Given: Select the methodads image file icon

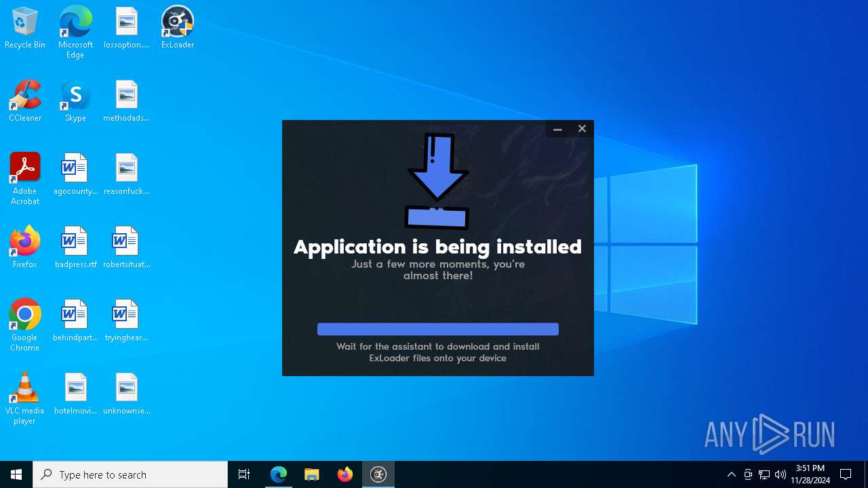Looking at the screenshot, I should pos(126,102).
